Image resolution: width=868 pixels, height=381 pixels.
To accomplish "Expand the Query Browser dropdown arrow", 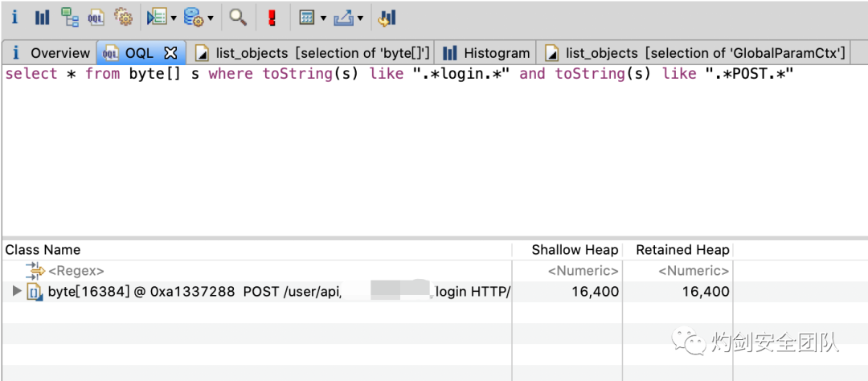I will pyautogui.click(x=211, y=18).
